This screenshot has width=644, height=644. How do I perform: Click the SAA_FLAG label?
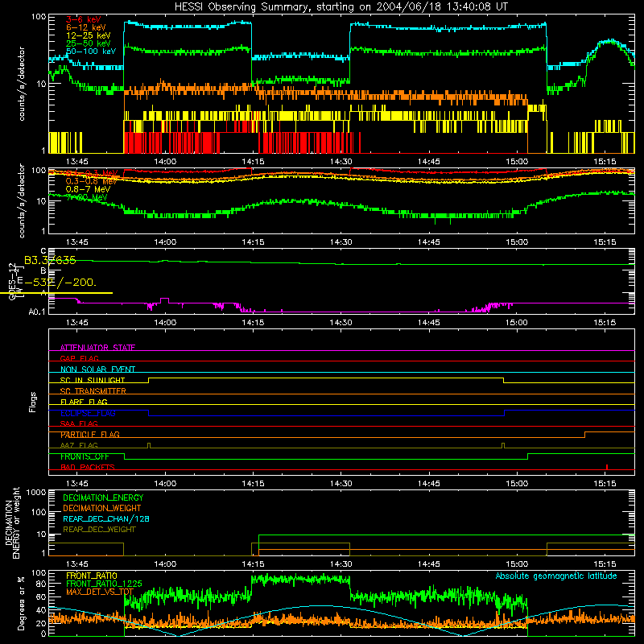tap(79, 423)
